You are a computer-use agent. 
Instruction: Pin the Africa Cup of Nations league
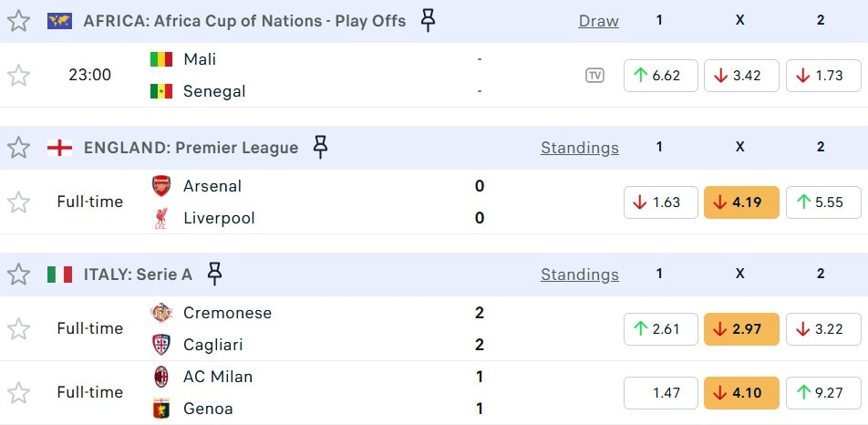(x=428, y=20)
